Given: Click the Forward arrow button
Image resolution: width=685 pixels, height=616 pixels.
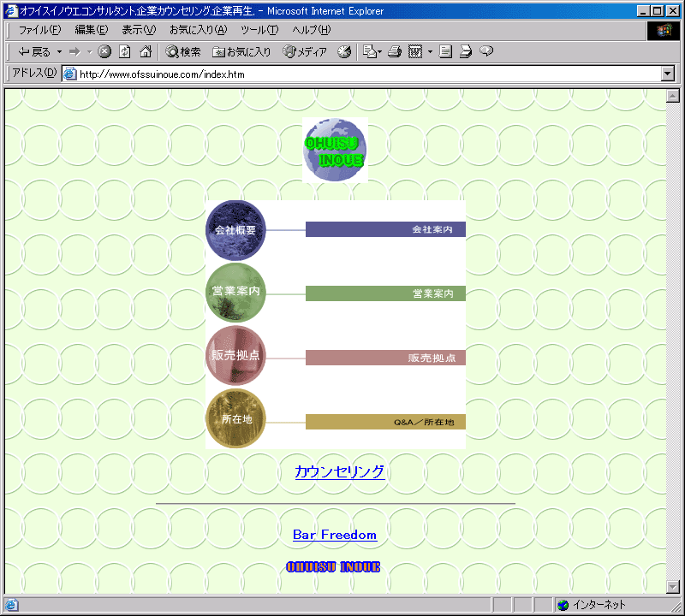Looking at the screenshot, I should coord(75,52).
